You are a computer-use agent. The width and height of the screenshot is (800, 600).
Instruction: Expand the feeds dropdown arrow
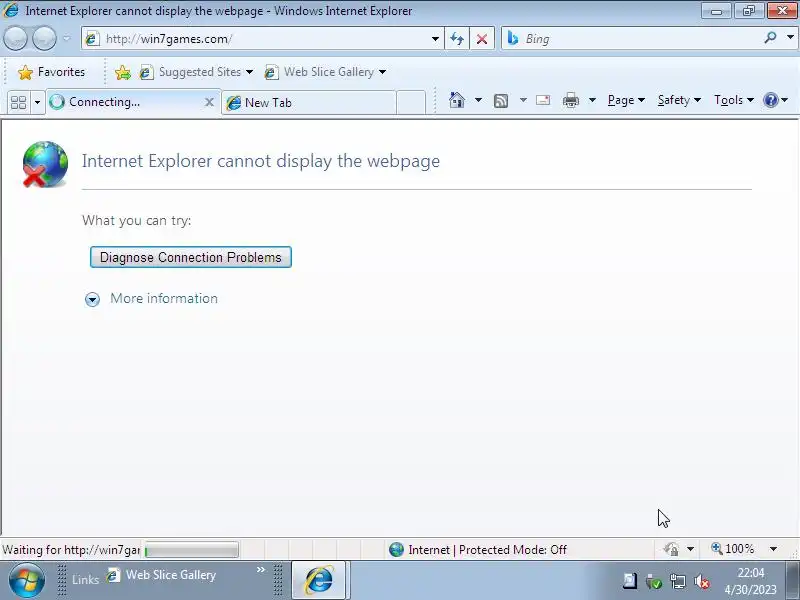coord(523,100)
